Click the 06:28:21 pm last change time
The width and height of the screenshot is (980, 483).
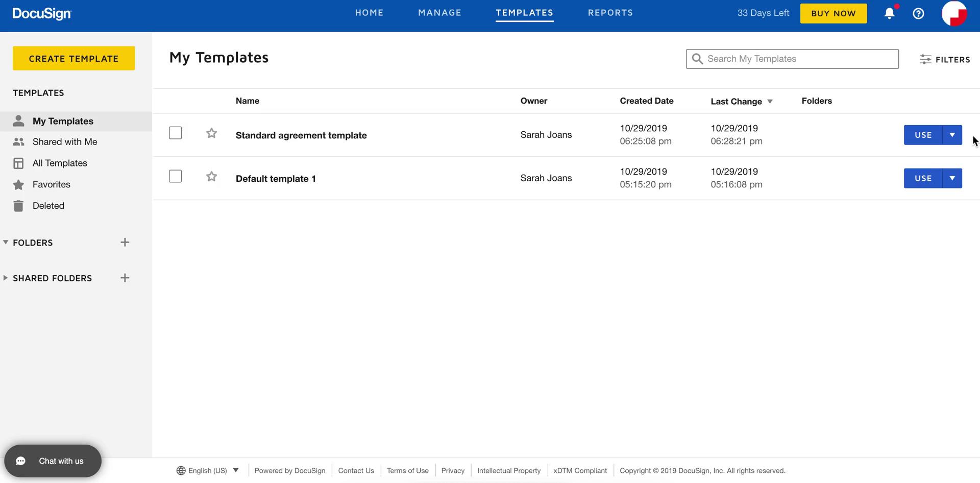point(737,141)
